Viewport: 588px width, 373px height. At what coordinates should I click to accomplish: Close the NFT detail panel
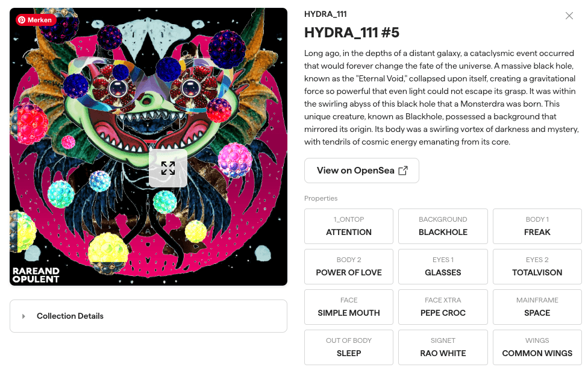569,16
